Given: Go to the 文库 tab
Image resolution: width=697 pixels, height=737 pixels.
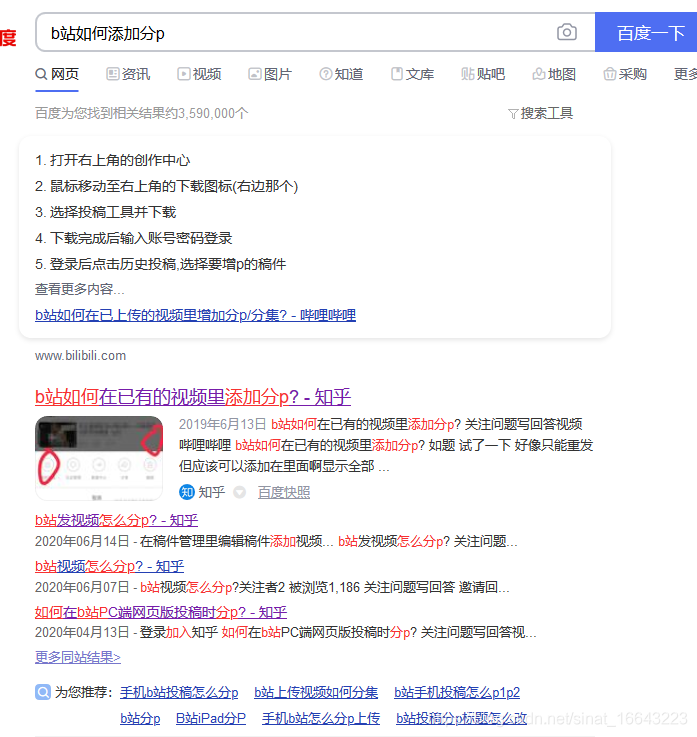Looking at the screenshot, I should click(412, 74).
